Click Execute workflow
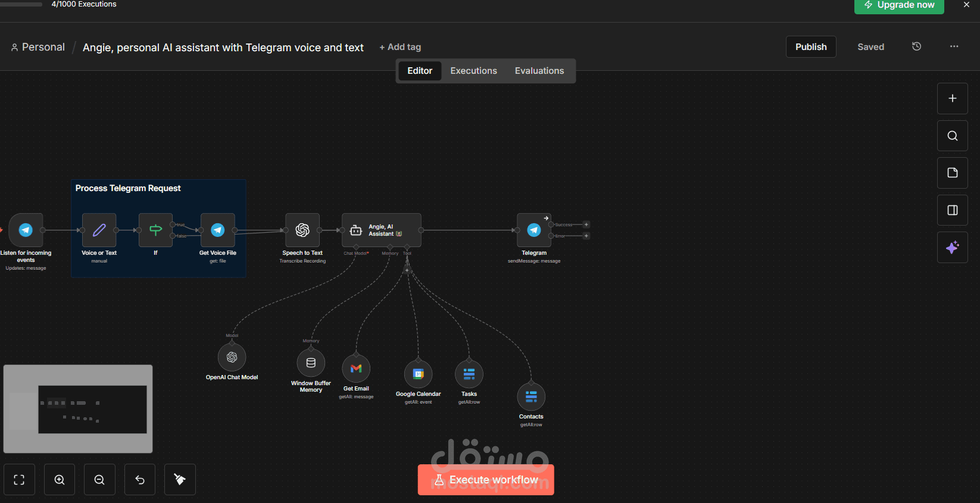This screenshot has height=503, width=980. tap(486, 480)
